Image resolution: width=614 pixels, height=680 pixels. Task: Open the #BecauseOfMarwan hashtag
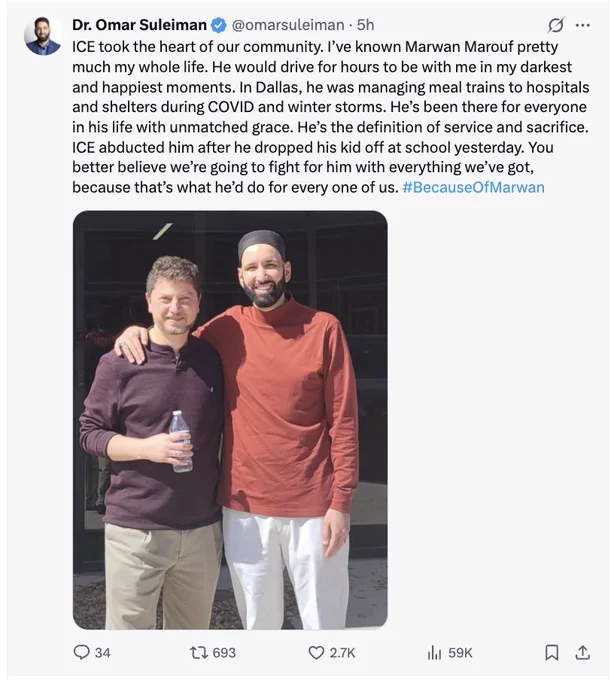point(474,187)
